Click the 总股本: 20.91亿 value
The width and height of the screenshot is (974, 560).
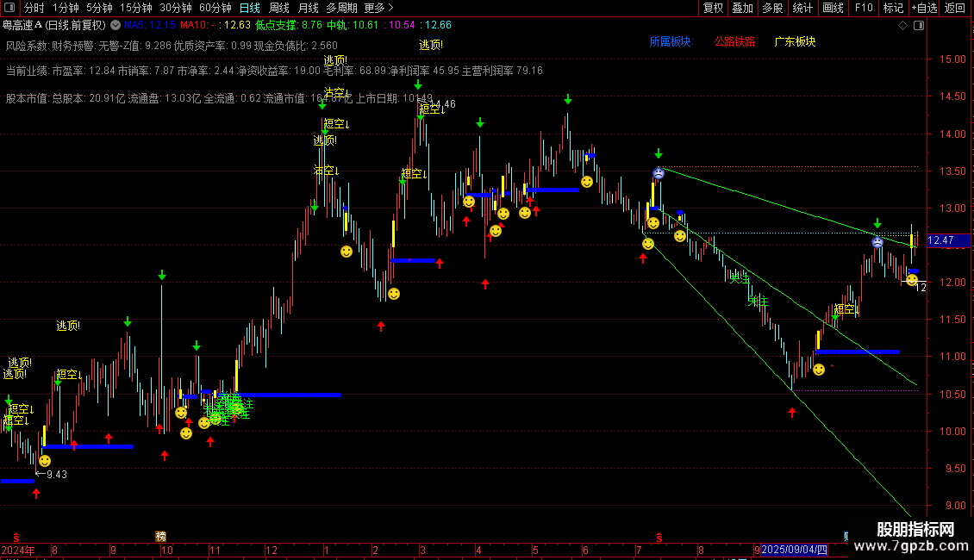click(88, 98)
